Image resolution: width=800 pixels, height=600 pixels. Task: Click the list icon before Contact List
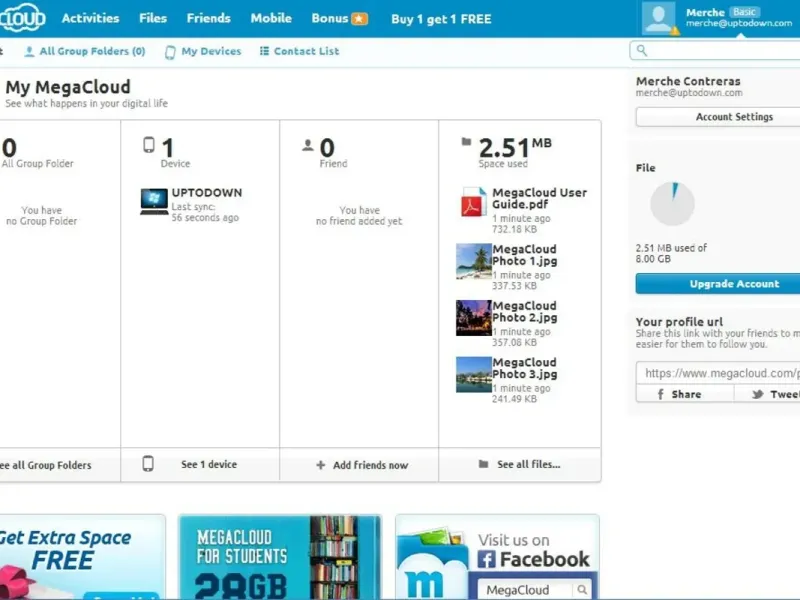264,51
